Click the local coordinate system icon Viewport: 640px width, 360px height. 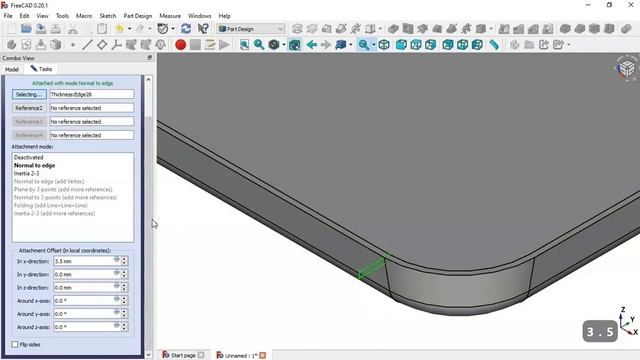[x=116, y=44]
